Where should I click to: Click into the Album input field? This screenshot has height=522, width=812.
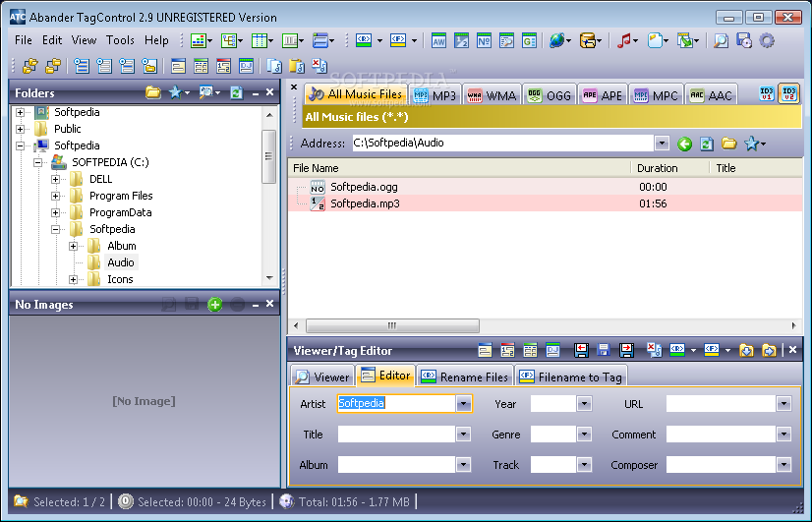(396, 465)
